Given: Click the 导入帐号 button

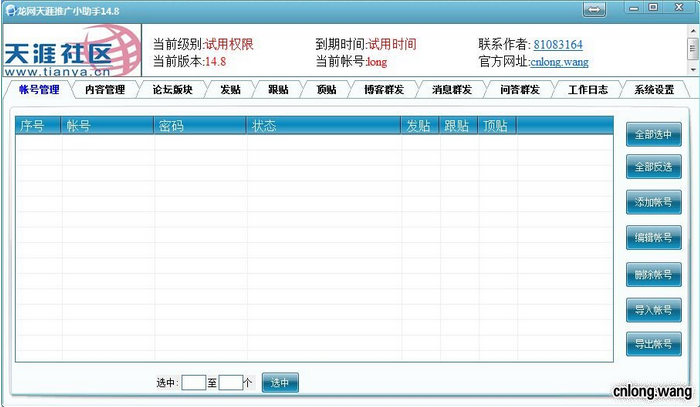Looking at the screenshot, I should click(654, 310).
